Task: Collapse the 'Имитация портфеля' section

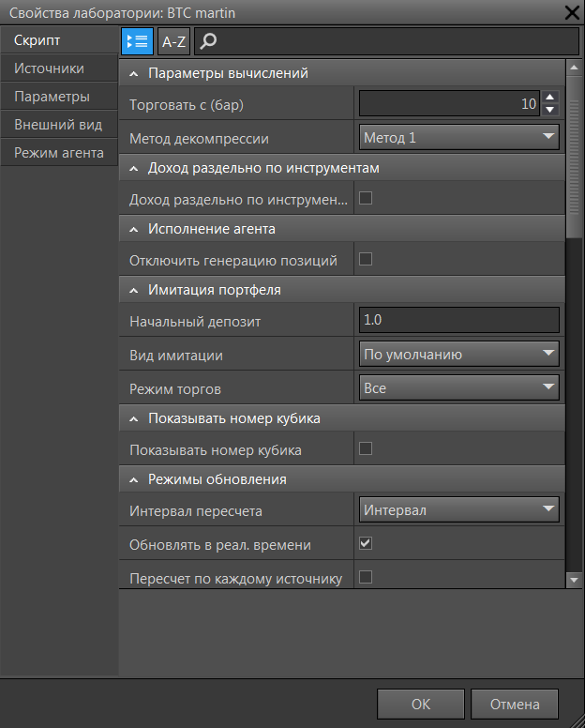Action: [134, 290]
